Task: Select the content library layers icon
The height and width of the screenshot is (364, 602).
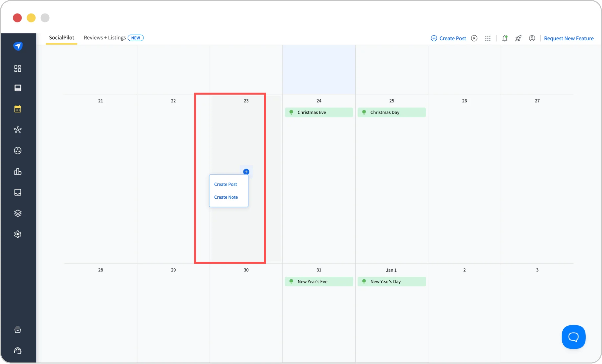Action: [x=18, y=213]
